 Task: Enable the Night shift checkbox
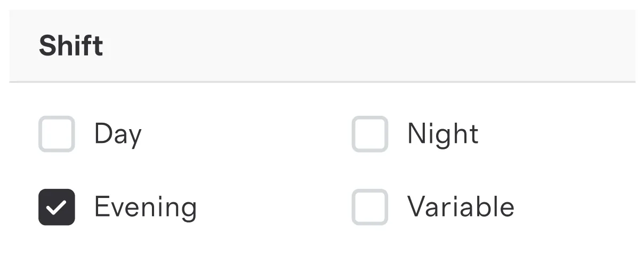tap(370, 134)
